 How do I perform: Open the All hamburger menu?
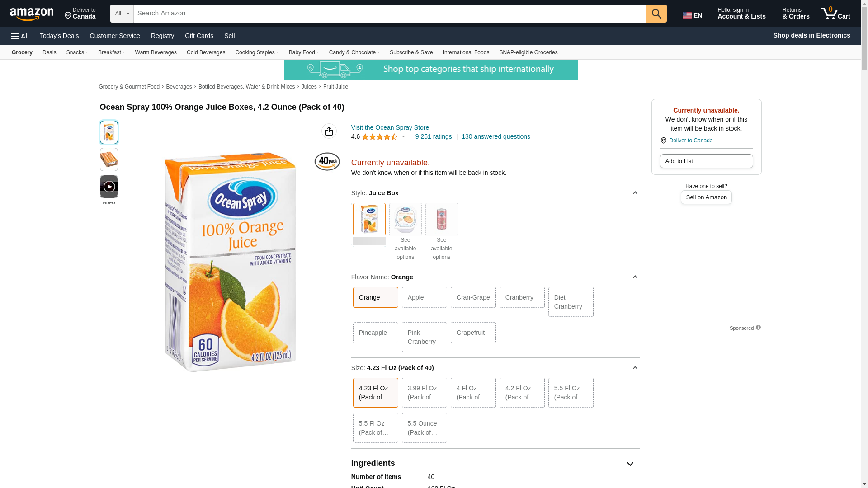pyautogui.click(x=20, y=36)
